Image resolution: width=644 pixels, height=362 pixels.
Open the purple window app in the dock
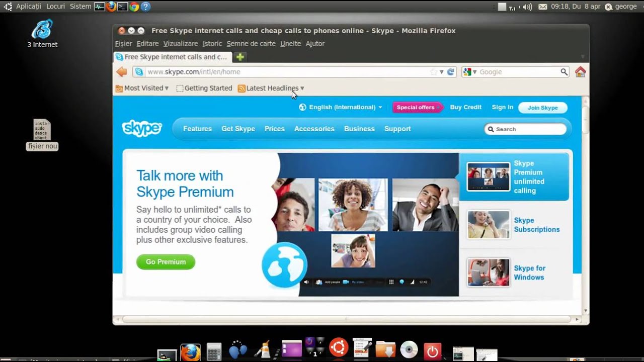point(291,349)
